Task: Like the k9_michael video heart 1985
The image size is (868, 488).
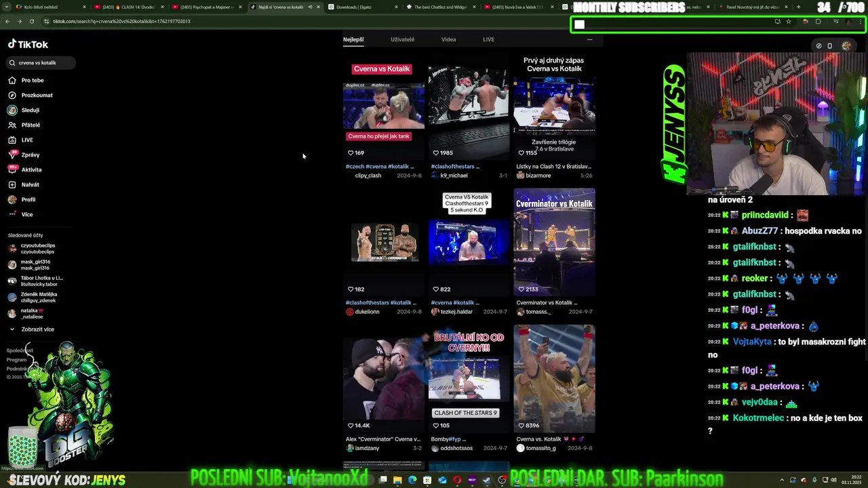Action: (436, 152)
